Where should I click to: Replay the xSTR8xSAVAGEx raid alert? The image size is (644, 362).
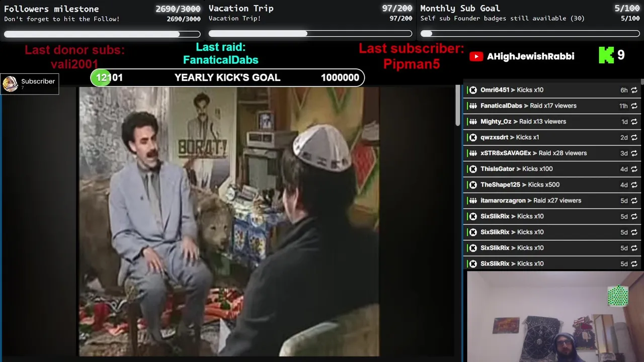(x=634, y=153)
